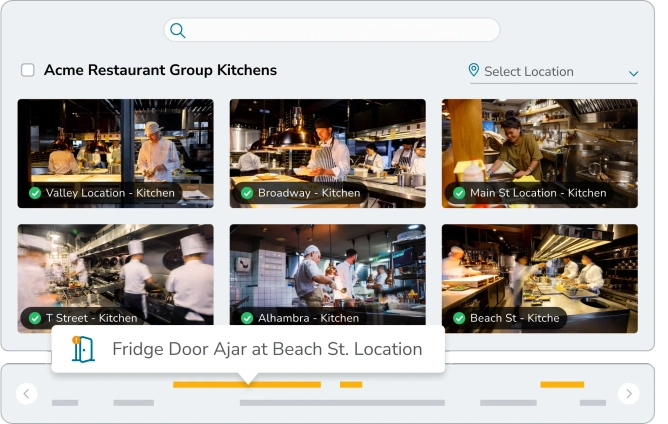Click the location pin icon
Viewport: 668px width, 424px height.
coord(474,70)
